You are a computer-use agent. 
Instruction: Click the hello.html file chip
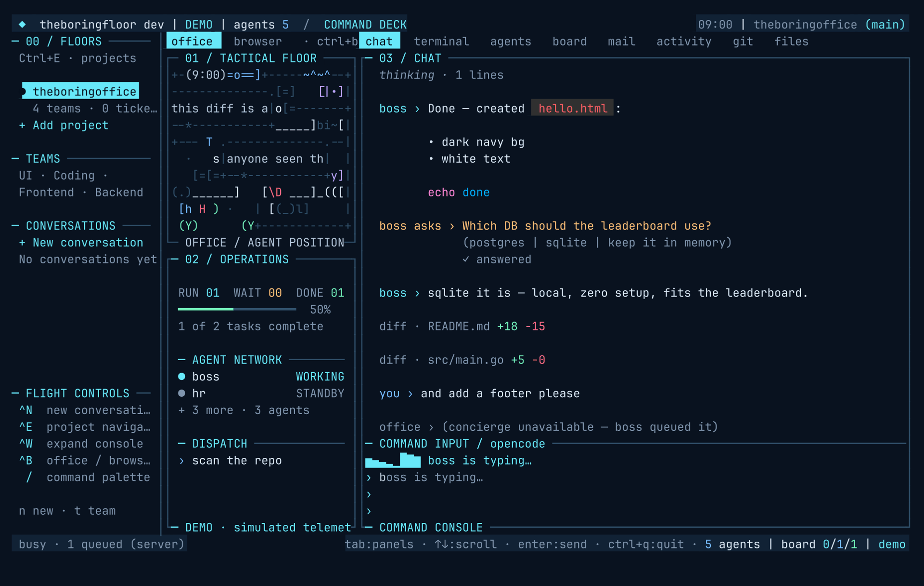point(573,108)
